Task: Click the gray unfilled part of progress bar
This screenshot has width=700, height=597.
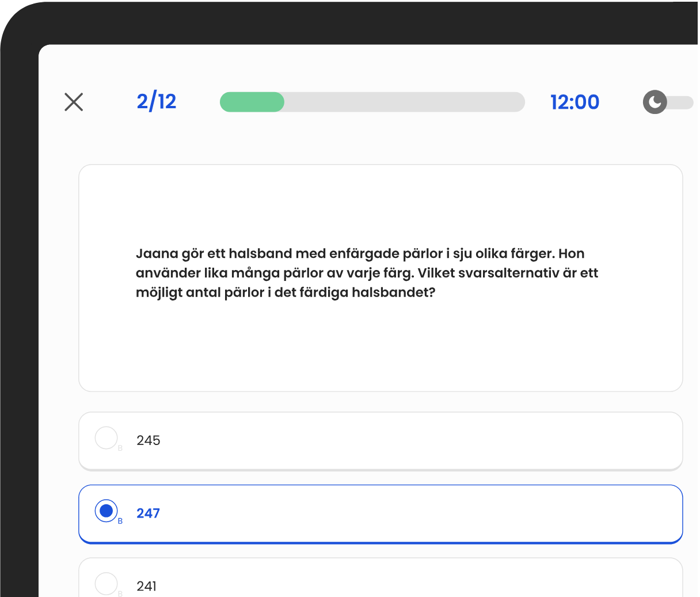Action: pyautogui.click(x=403, y=102)
